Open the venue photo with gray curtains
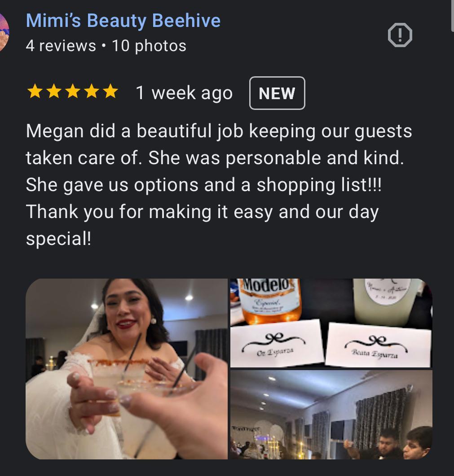Viewport: 454px width, 476px height. 331,415
